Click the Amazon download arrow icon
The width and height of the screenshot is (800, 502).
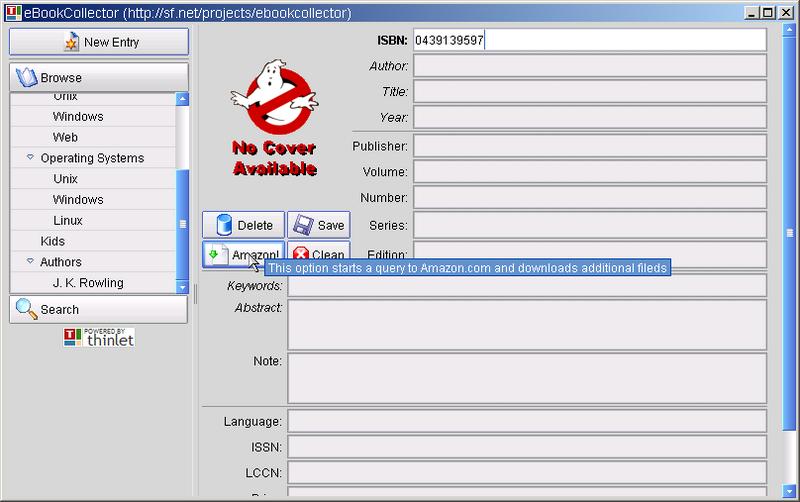[x=215, y=254]
